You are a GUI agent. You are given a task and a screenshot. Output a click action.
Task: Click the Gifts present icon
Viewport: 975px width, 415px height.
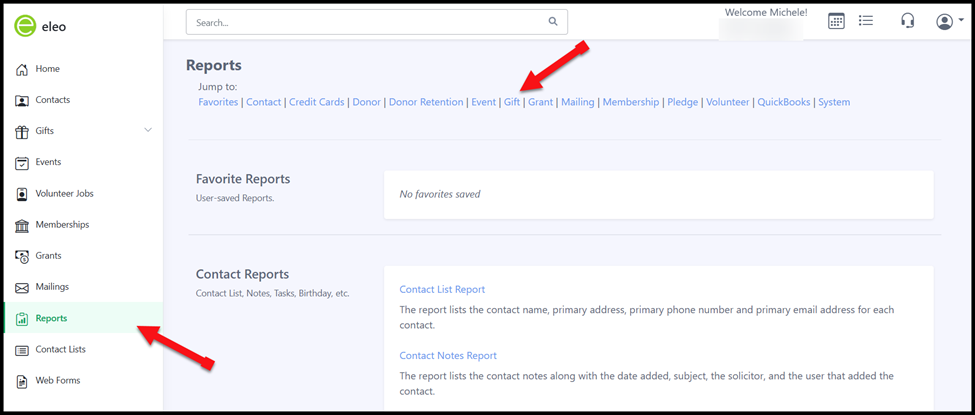(22, 131)
